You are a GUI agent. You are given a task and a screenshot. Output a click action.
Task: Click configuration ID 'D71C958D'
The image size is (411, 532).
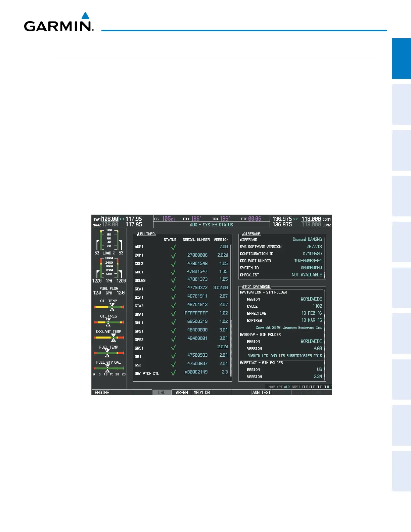(312, 254)
